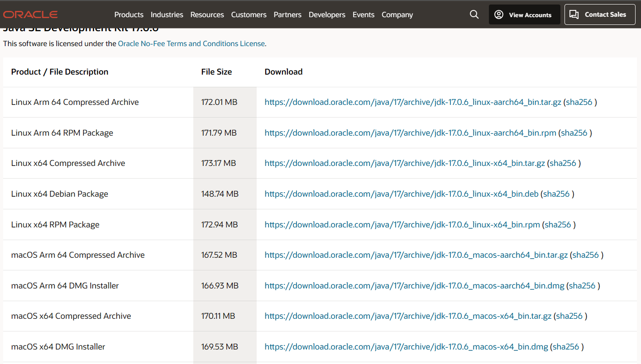Open the Company menu
Image resolution: width=641 pixels, height=364 pixels.
(x=397, y=14)
